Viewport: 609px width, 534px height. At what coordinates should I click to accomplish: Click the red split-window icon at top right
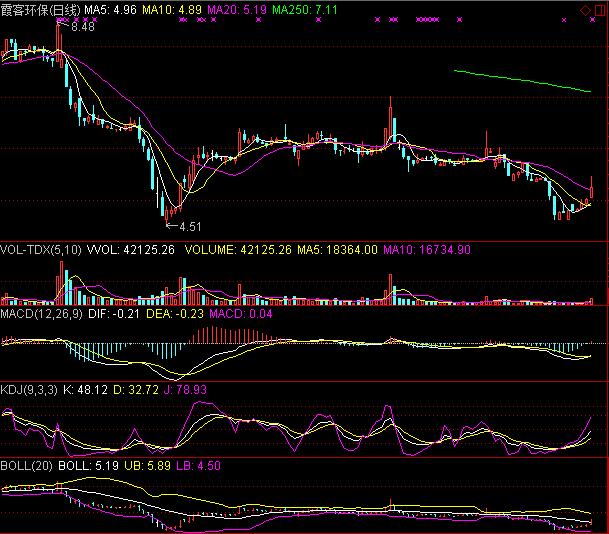[600, 10]
